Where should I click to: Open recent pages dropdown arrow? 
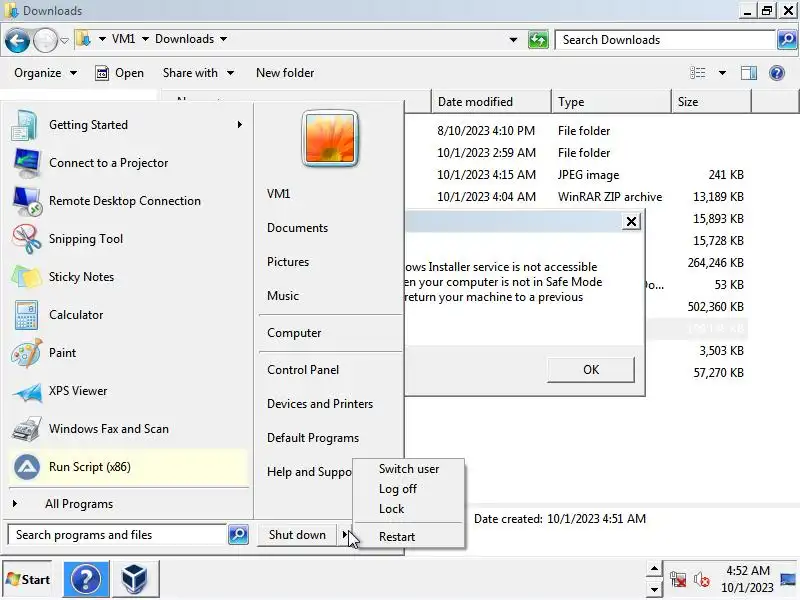[64, 40]
